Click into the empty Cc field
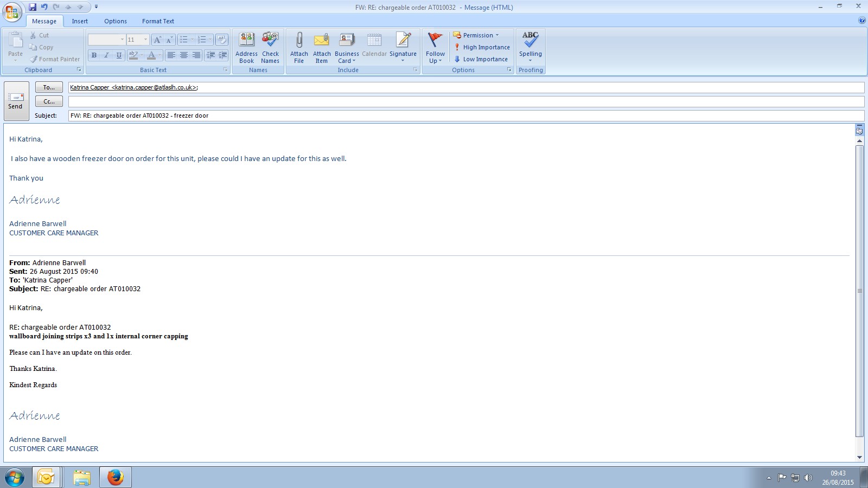Screen dimensions: 868x488 tap(466, 101)
